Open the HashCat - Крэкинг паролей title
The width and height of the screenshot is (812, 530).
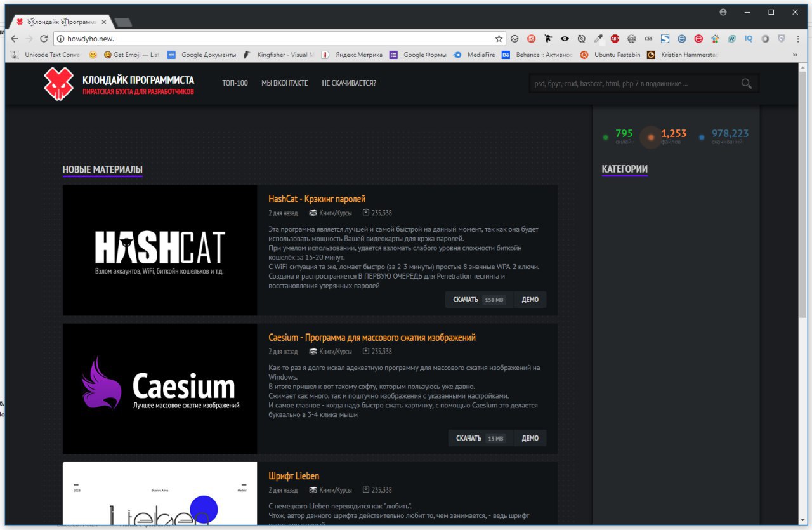317,199
